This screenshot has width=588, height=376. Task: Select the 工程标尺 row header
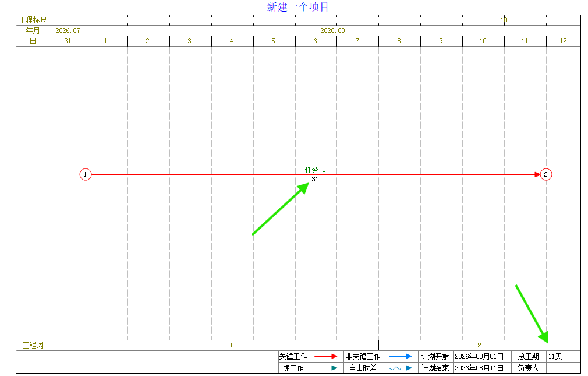click(x=33, y=20)
